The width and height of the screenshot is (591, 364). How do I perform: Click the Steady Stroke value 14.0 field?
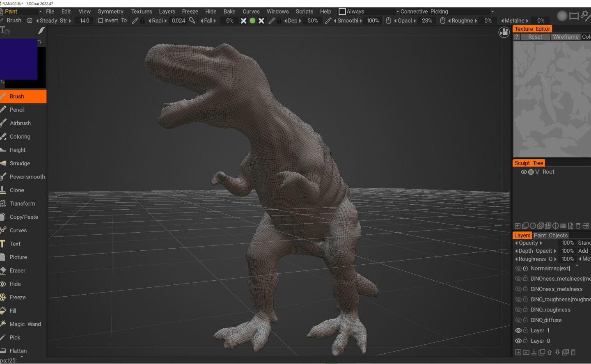[x=85, y=21]
